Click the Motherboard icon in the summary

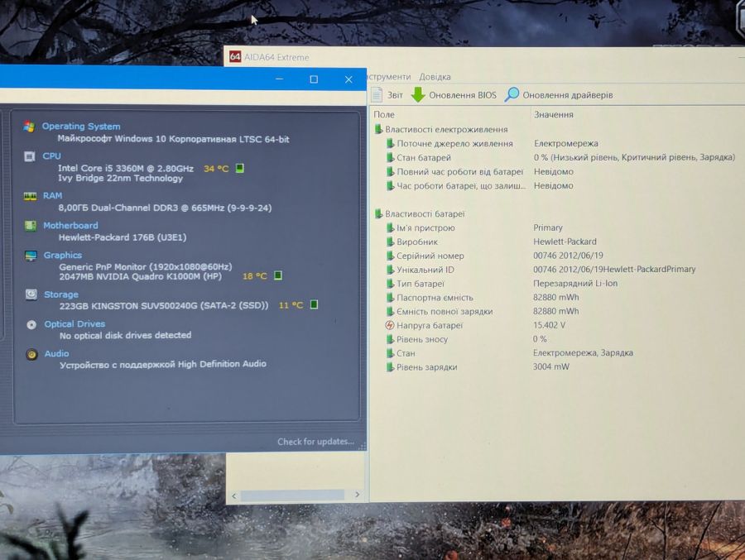tap(31, 226)
